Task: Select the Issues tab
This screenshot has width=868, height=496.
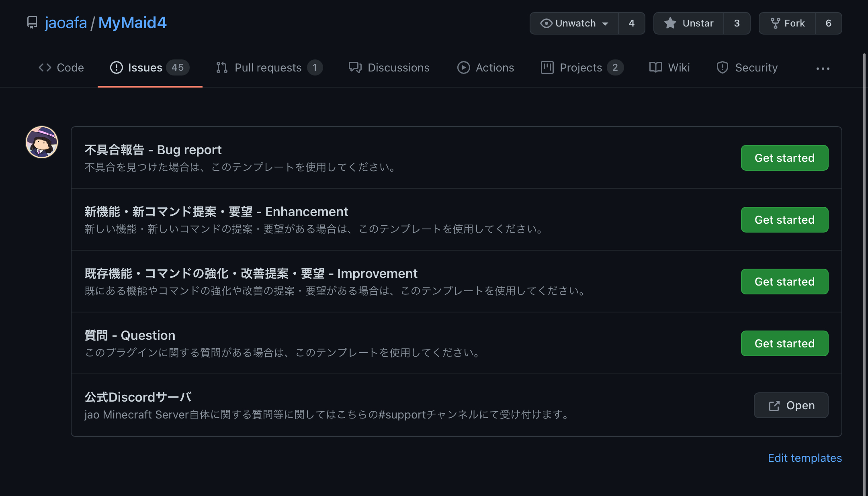Action: point(145,67)
